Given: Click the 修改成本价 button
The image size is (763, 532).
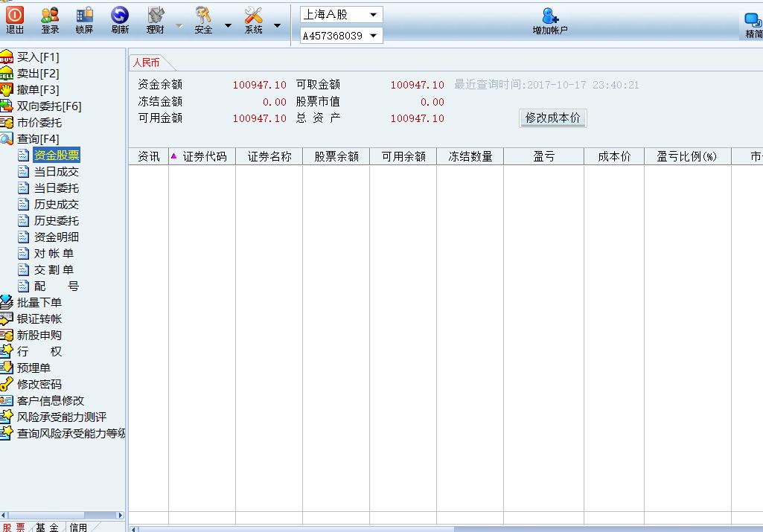Looking at the screenshot, I should (553, 118).
